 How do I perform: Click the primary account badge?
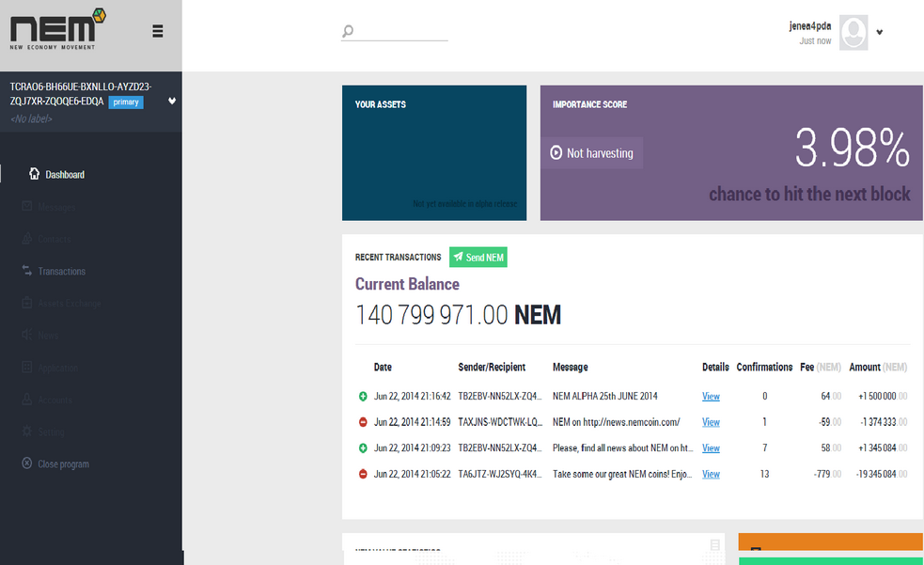pos(126,102)
